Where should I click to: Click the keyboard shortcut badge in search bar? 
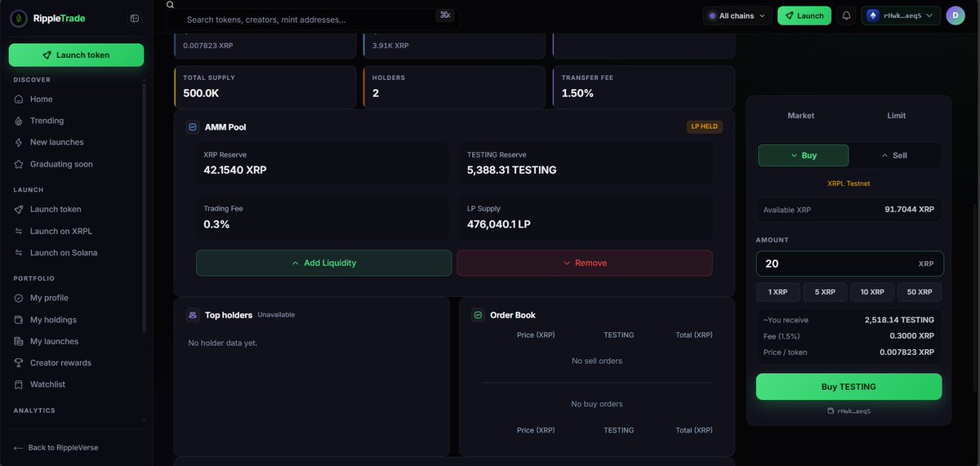(445, 15)
